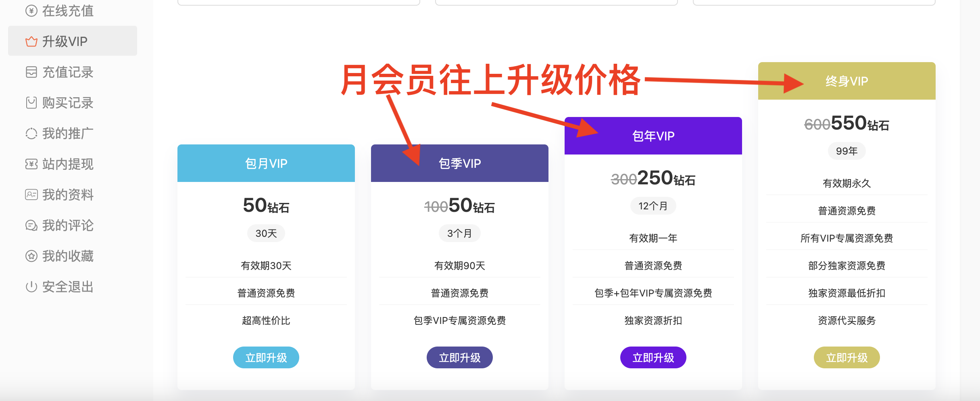980x401 pixels.
Task: Click the power icon for 安全退出
Action: 31,287
